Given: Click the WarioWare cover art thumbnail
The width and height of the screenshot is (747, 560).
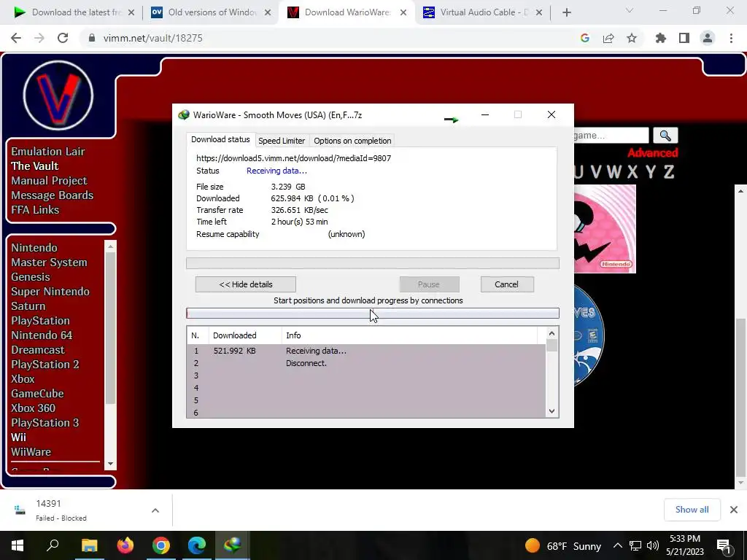Looking at the screenshot, I should click(605, 229).
